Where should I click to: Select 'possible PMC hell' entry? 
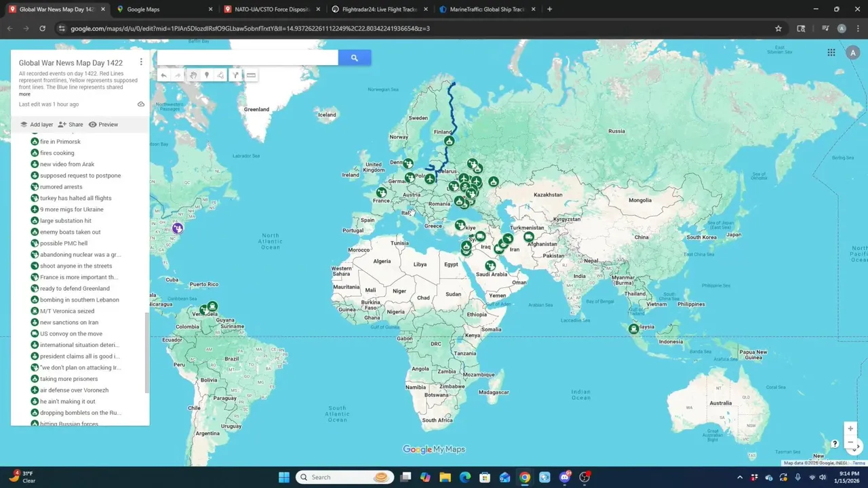pos(63,243)
